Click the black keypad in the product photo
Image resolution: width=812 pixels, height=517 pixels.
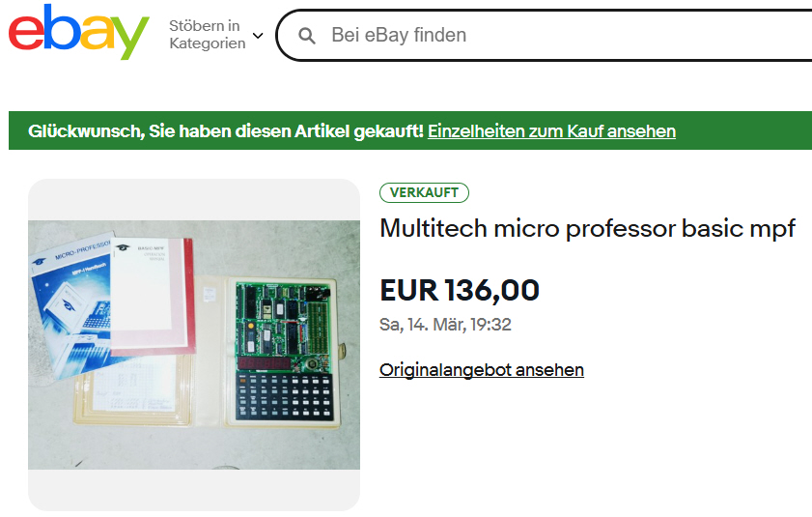(x=284, y=397)
